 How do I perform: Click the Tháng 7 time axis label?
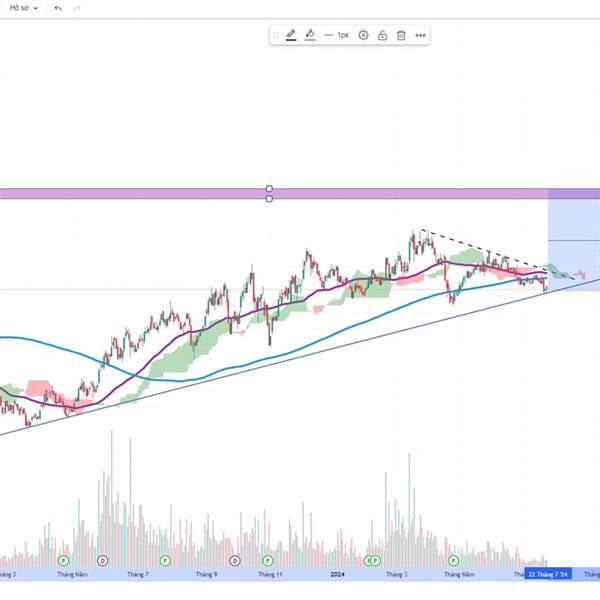pyautogui.click(x=138, y=574)
